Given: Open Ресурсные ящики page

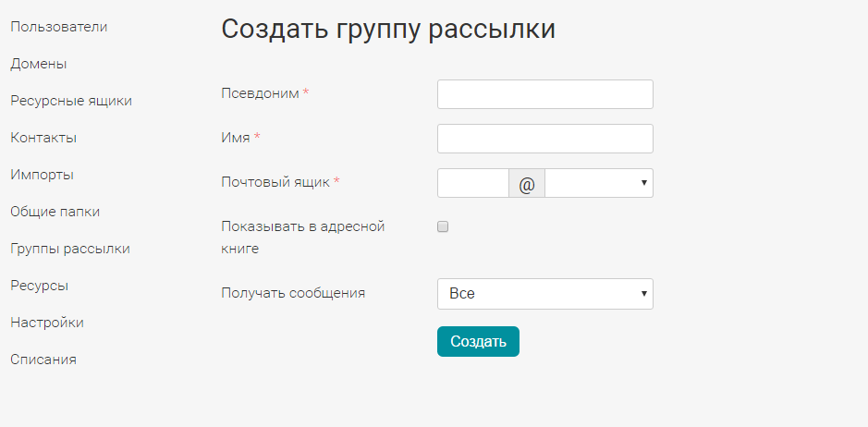Looking at the screenshot, I should point(71,101).
